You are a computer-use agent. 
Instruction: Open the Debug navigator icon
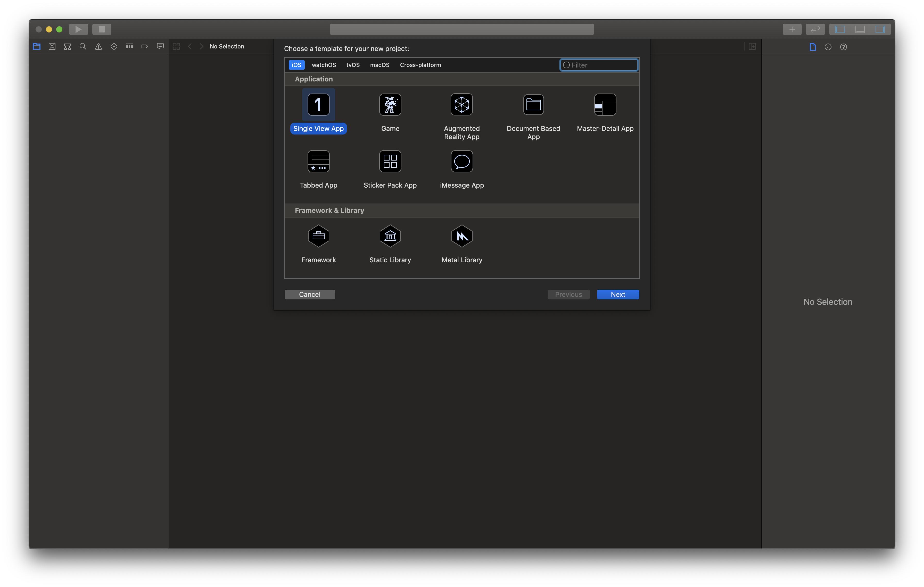click(129, 46)
